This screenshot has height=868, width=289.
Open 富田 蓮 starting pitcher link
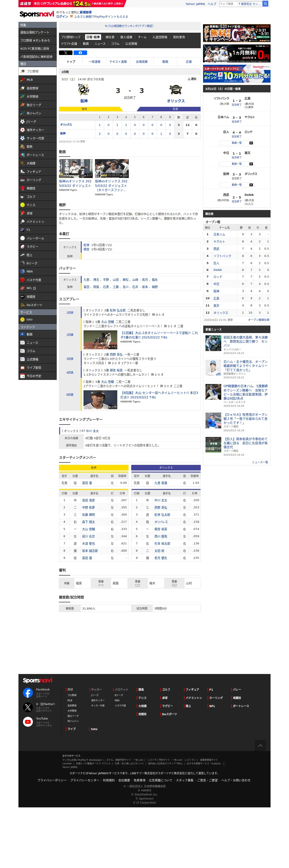(x=87, y=483)
